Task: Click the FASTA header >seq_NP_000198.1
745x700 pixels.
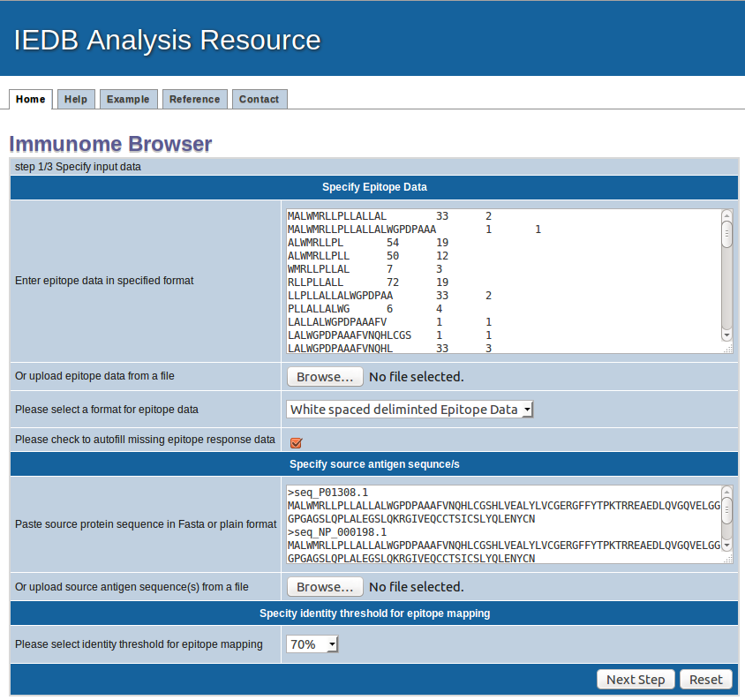Action: click(x=337, y=532)
